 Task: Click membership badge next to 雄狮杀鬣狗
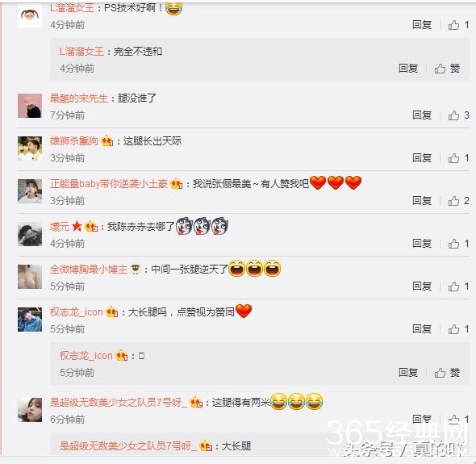click(107, 141)
